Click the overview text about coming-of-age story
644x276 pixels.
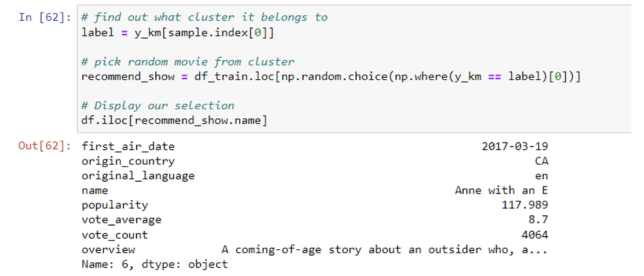pos(385,250)
